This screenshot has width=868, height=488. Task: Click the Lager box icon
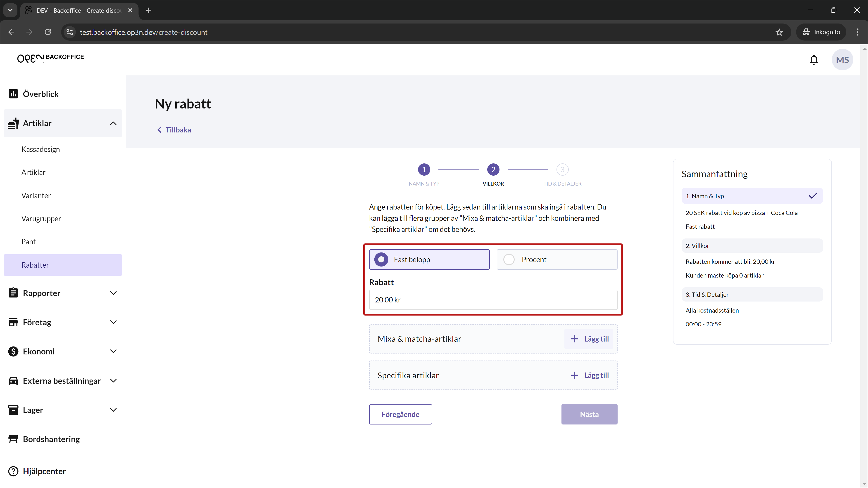tap(13, 410)
